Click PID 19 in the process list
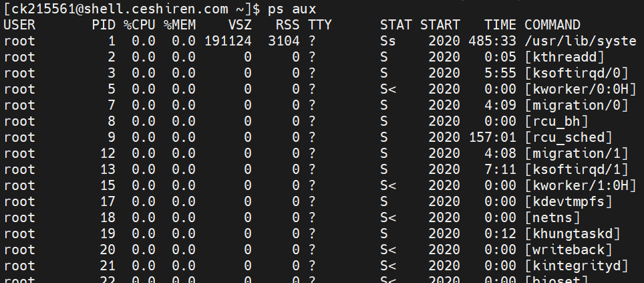Image resolution: width=644 pixels, height=283 pixels. point(108,233)
